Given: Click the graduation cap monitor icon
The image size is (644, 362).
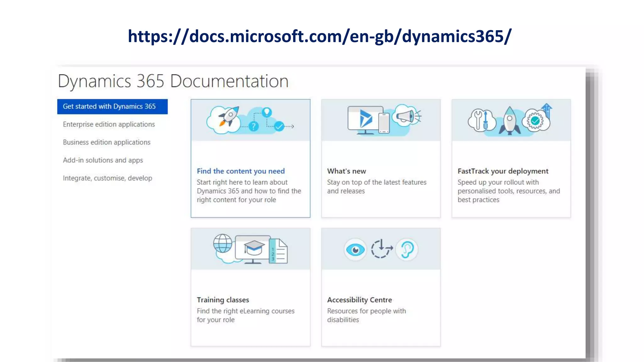Looking at the screenshot, I should pyautogui.click(x=253, y=250).
